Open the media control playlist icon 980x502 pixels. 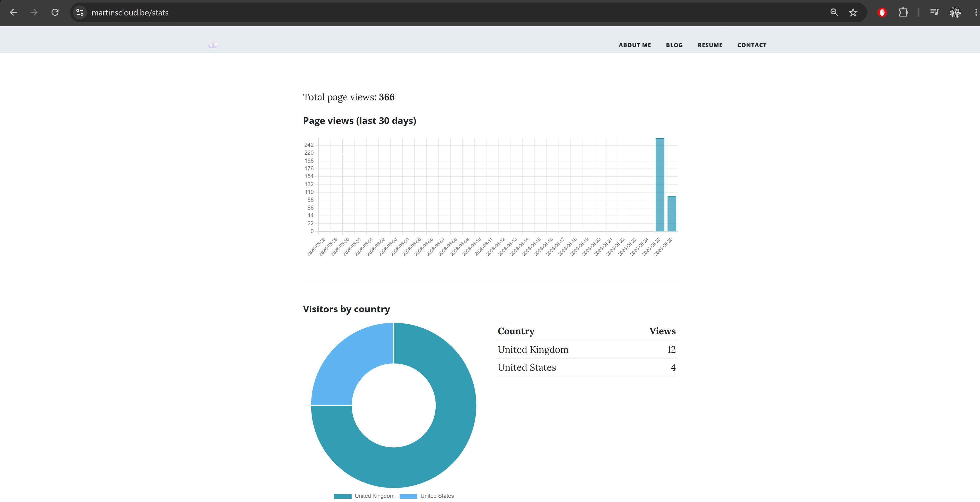click(x=934, y=13)
